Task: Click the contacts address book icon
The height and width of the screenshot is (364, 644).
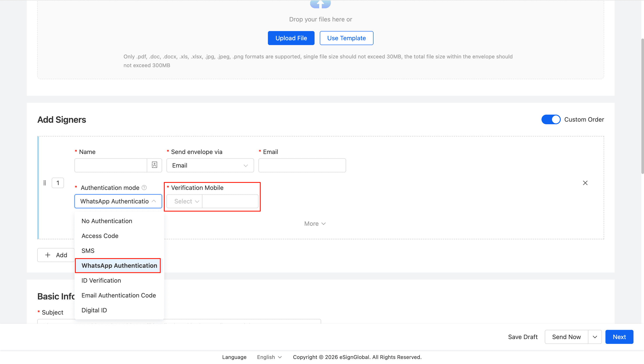Action: pyautogui.click(x=154, y=165)
